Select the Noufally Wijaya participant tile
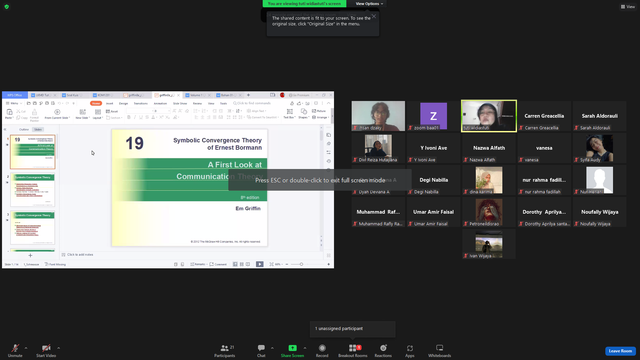 [599, 212]
